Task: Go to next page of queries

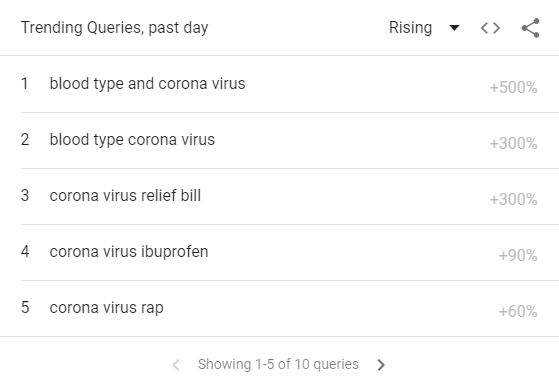Action: (x=381, y=365)
